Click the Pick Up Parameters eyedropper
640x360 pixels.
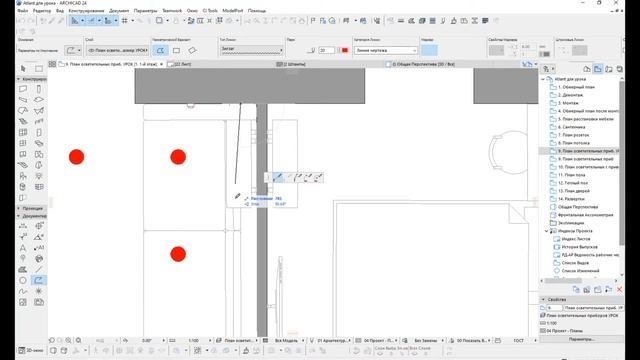[x=52, y=21]
